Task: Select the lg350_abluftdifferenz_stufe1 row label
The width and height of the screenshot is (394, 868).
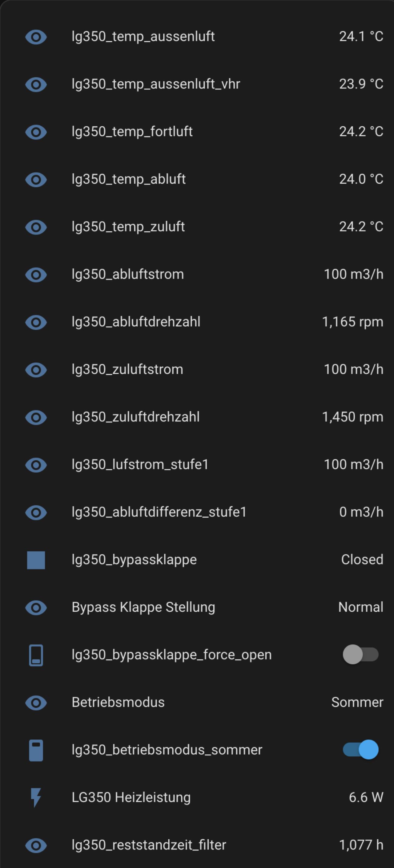Action: (159, 512)
